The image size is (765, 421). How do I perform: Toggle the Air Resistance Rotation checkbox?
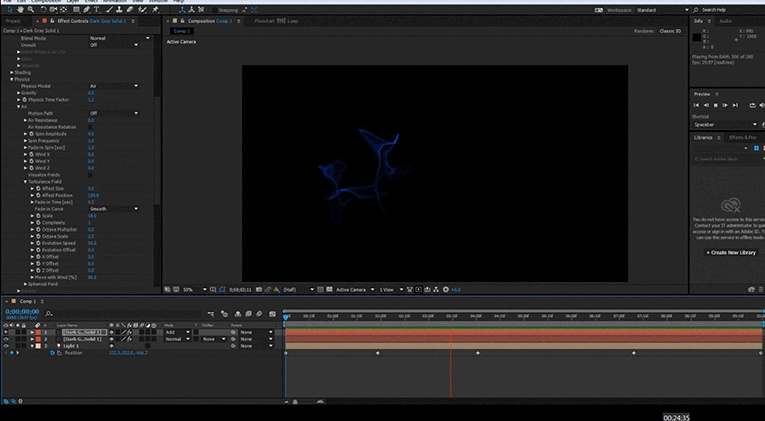click(90, 127)
